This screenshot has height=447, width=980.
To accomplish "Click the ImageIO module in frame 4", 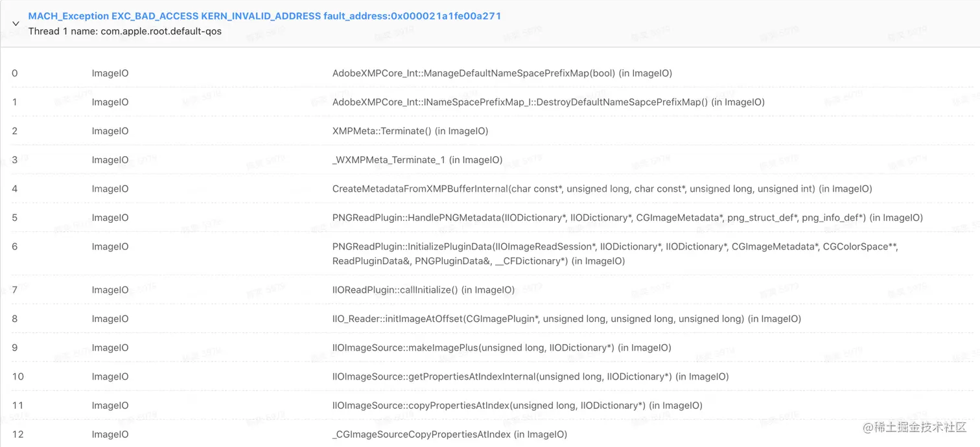I will point(110,189).
